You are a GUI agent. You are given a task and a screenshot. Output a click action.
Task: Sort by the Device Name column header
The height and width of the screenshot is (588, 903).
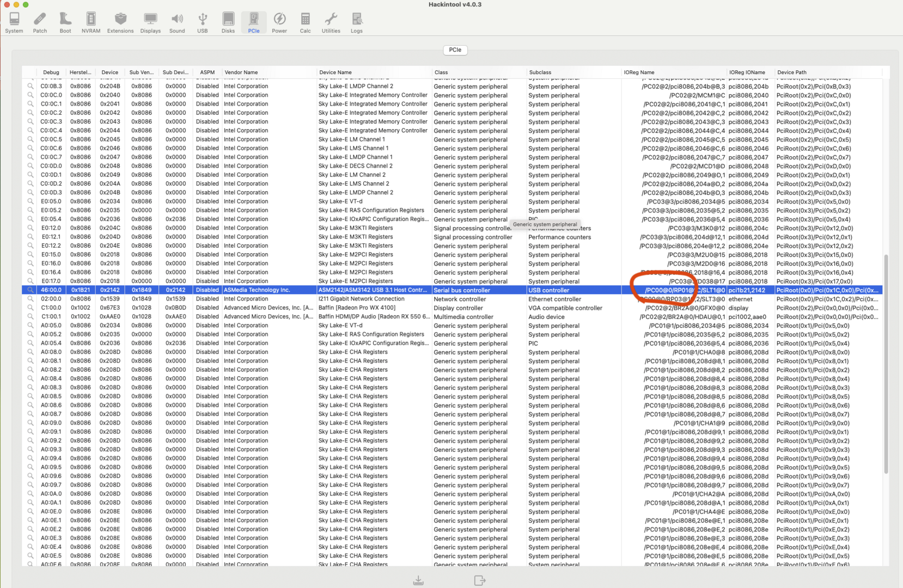pos(373,72)
